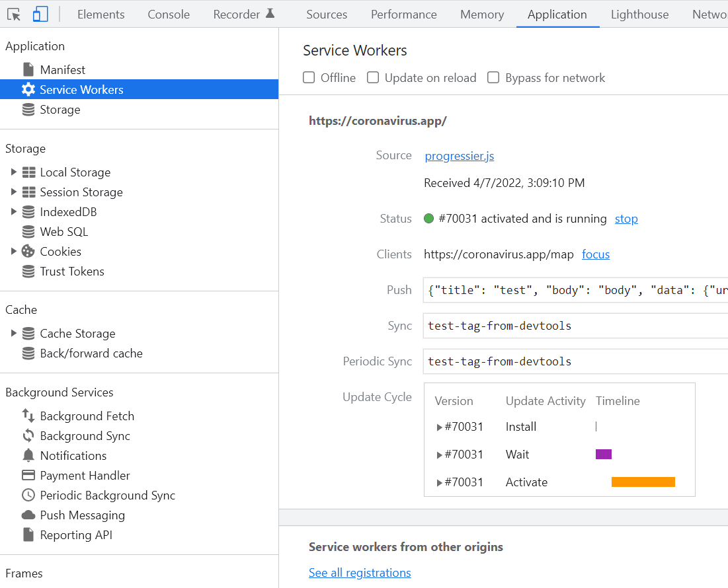Toggle Bypass for network checkbox
Viewport: 728px width, 588px height.
(493, 77)
